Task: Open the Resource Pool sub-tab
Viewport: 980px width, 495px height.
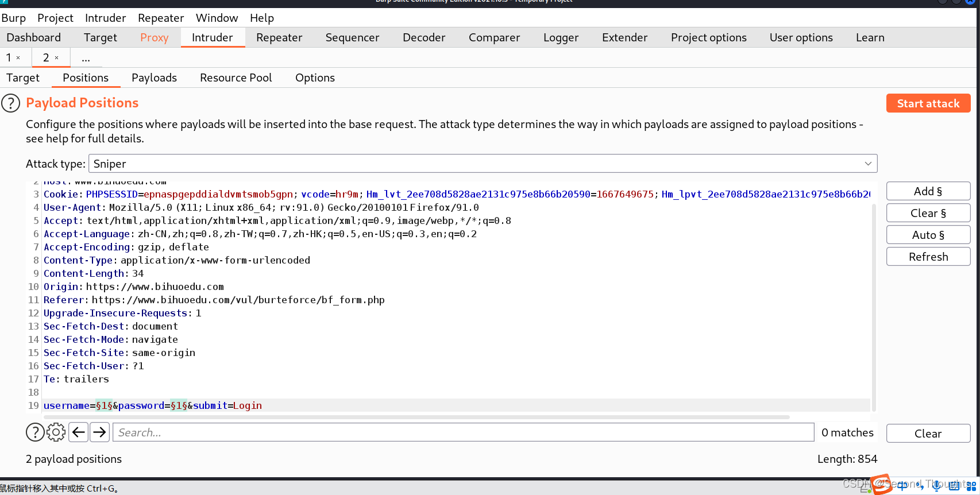Action: [236, 78]
